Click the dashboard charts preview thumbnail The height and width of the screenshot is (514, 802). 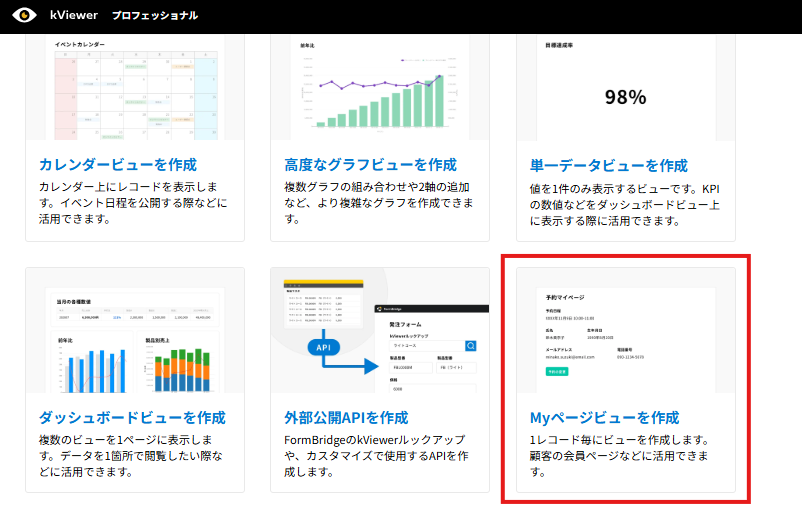click(135, 339)
